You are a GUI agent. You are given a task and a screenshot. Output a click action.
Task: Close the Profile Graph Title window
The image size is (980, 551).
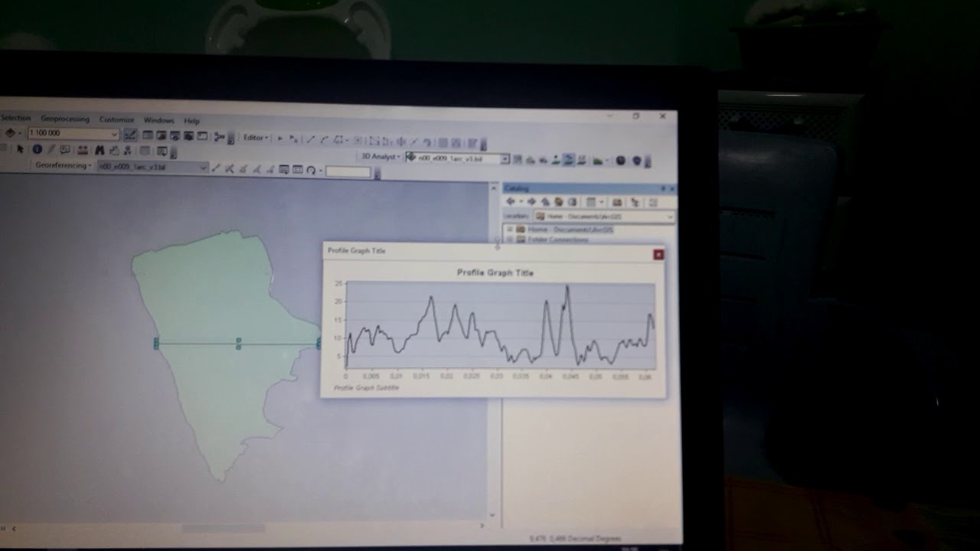pos(658,254)
